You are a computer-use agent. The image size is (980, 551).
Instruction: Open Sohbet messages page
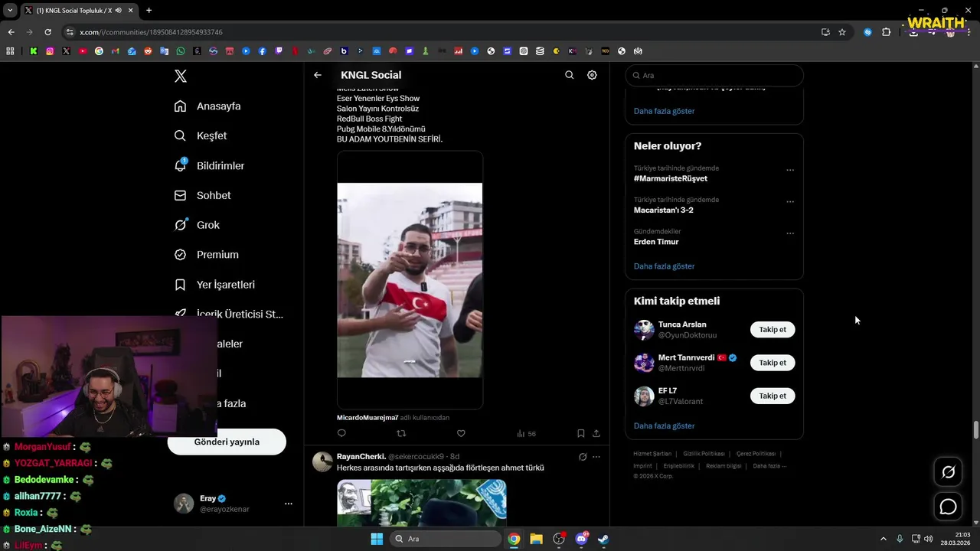202,195
